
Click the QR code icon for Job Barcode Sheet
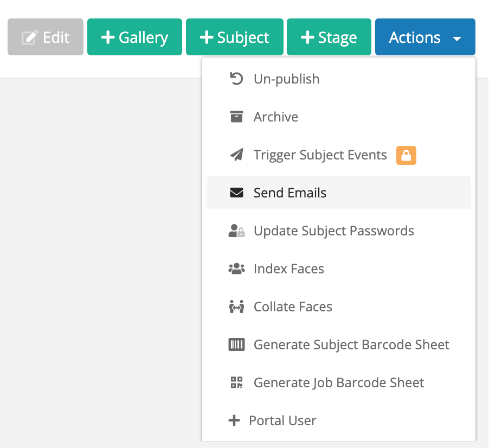(x=236, y=382)
